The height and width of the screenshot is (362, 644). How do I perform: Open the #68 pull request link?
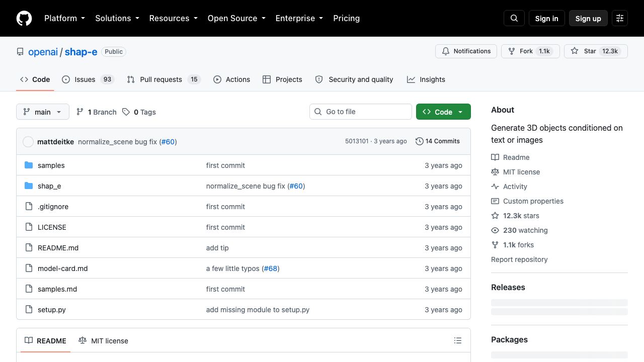pyautogui.click(x=271, y=268)
